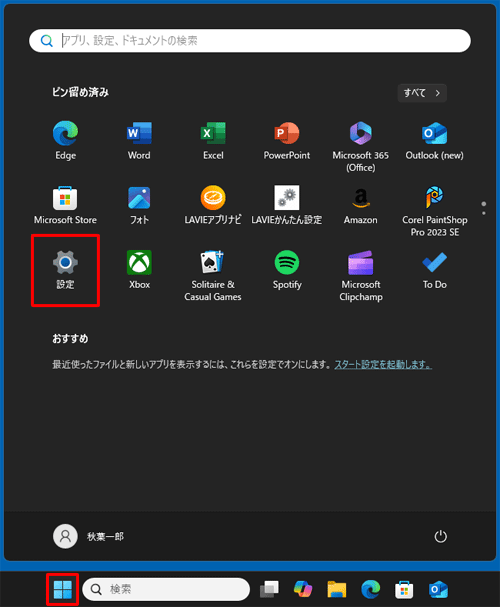The height and width of the screenshot is (607, 500).
Task: Show all apps with すべて button
Action: pos(422,93)
